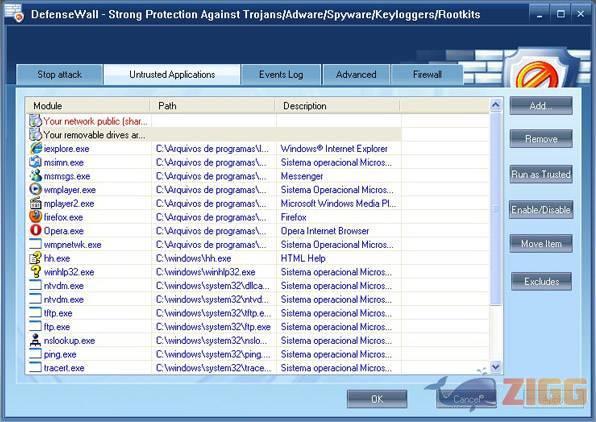The height and width of the screenshot is (422, 596).
Task: Click the 'Opera Internet Browser' description
Action: click(x=325, y=231)
